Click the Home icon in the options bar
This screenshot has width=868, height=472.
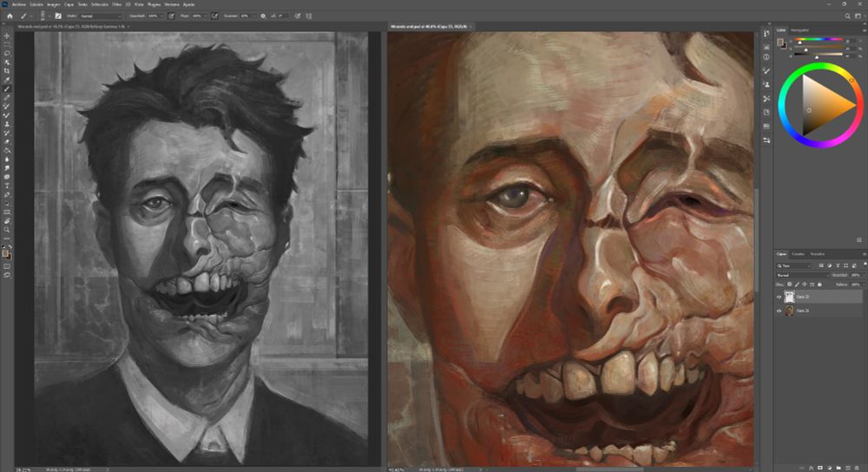[x=10, y=16]
